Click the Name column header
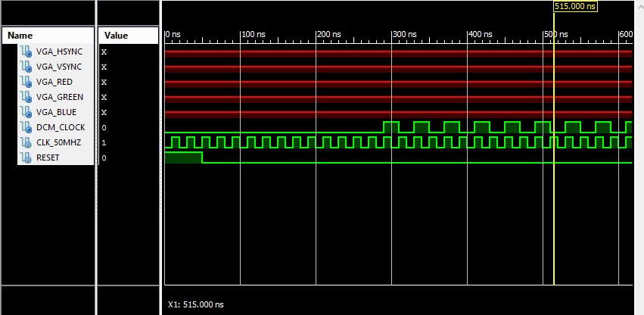 point(48,36)
